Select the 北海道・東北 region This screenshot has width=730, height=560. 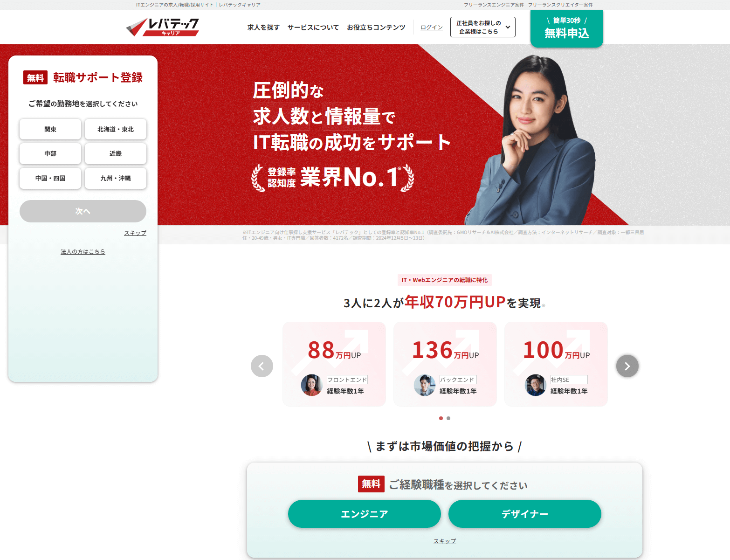(x=116, y=129)
